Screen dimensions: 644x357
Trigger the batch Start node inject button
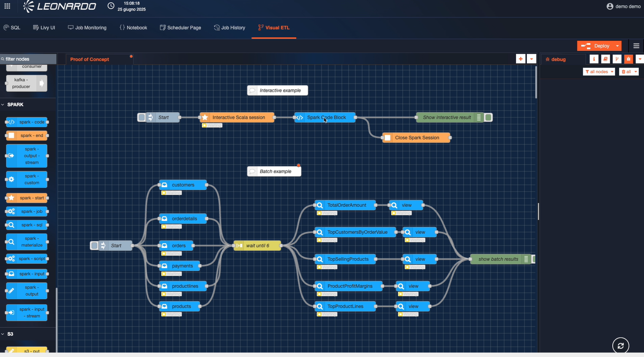94,246
